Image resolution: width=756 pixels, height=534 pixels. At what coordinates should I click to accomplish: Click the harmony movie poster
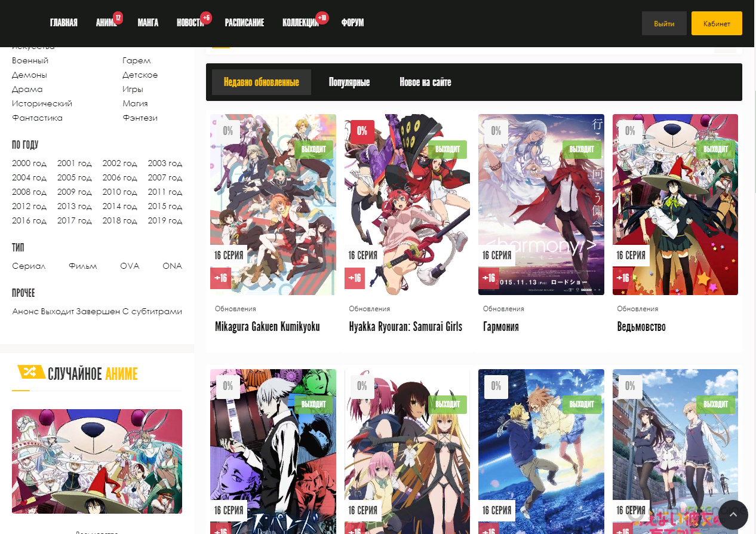click(x=541, y=204)
